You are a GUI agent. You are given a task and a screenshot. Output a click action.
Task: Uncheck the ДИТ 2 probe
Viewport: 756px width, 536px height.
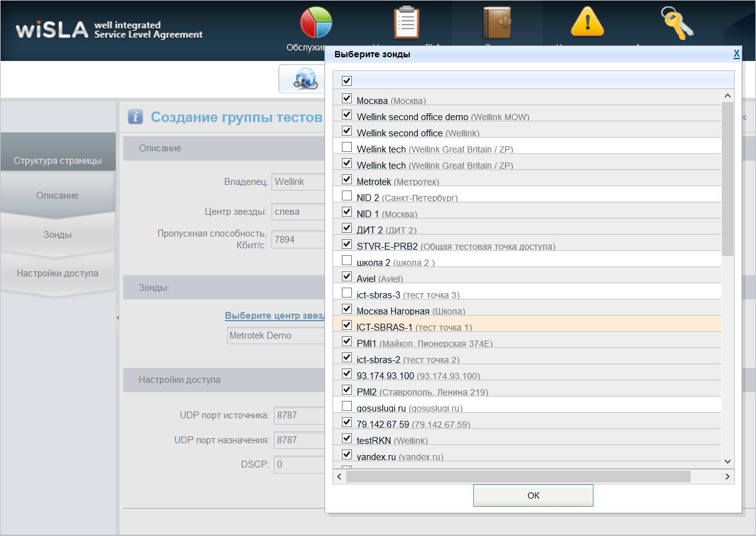point(347,228)
